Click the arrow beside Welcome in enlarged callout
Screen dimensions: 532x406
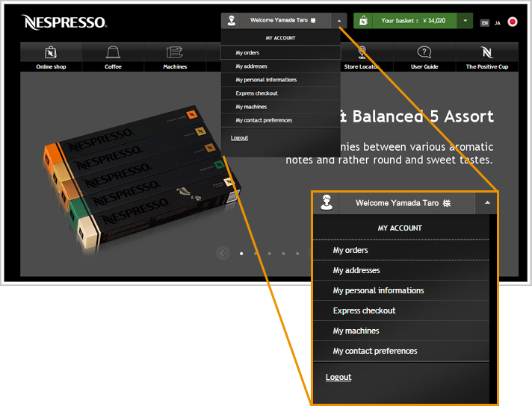pos(486,203)
